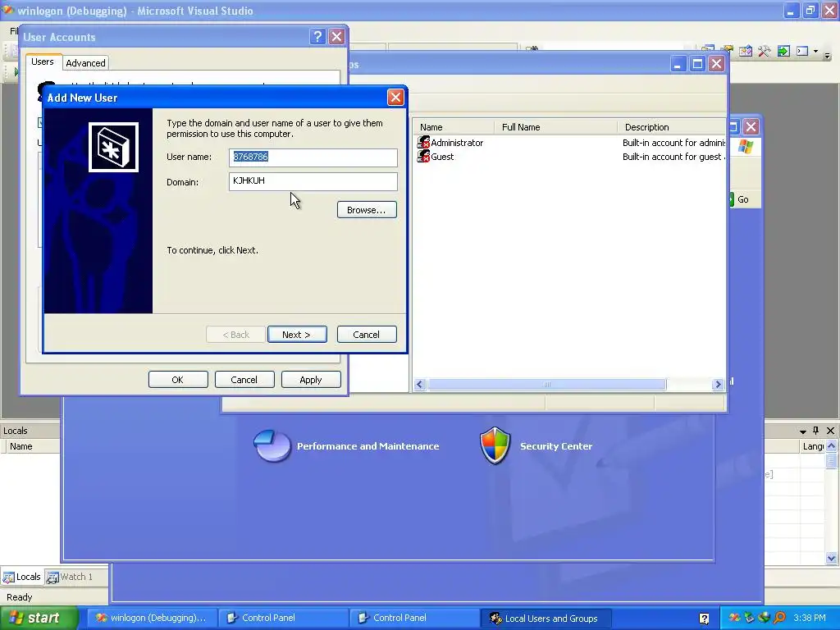Click the wizard key icon graphic
Screen dimensions: 840x630
(x=113, y=148)
